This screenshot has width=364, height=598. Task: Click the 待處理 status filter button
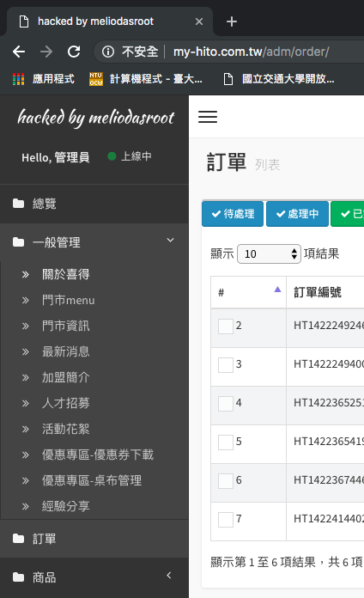click(233, 214)
